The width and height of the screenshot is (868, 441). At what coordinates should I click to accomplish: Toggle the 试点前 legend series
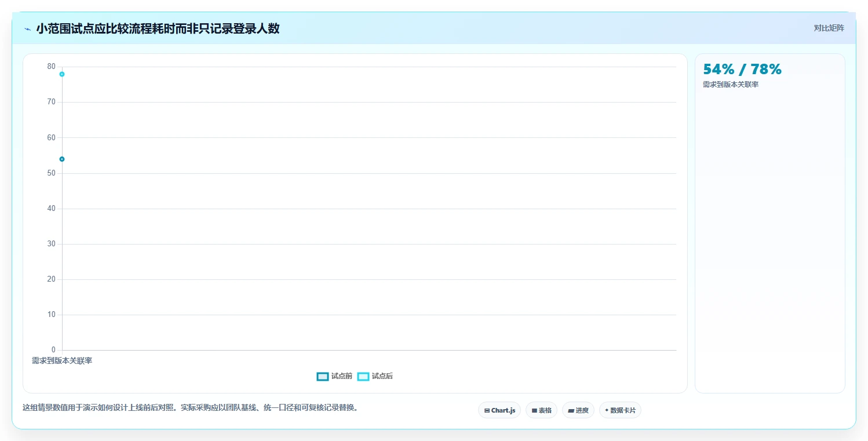334,376
